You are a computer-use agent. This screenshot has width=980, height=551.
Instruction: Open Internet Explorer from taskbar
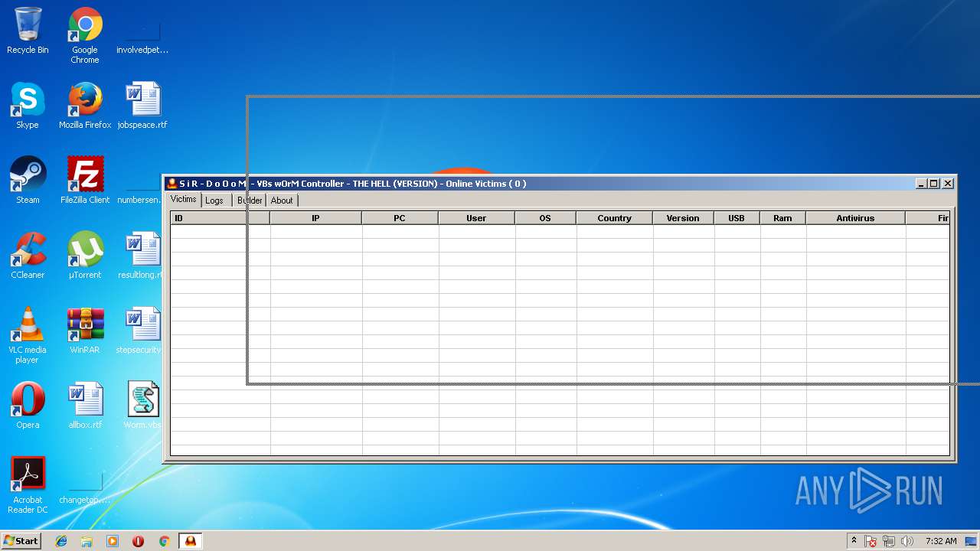[61, 541]
